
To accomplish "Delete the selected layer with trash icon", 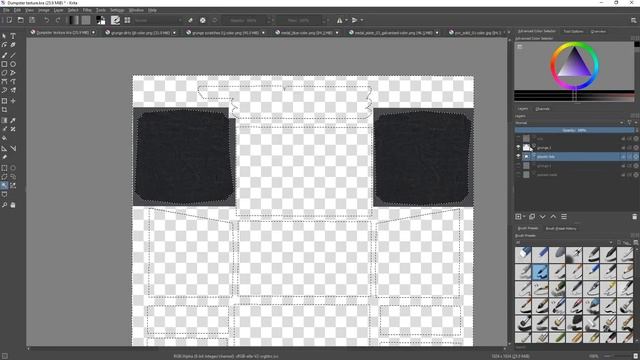I will [634, 217].
